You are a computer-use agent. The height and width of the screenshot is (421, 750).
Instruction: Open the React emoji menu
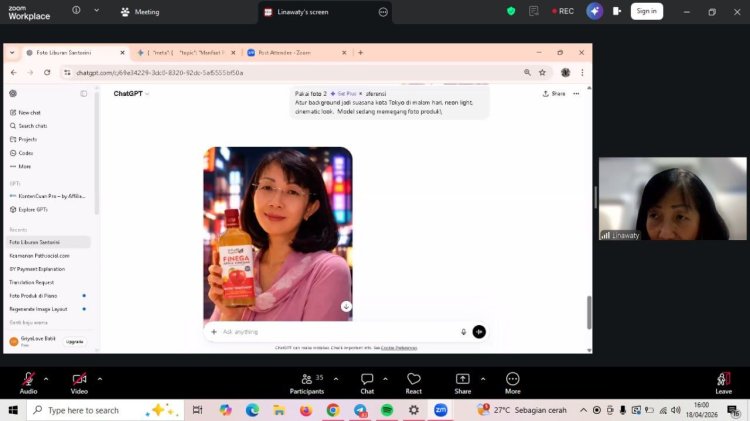[x=414, y=380]
